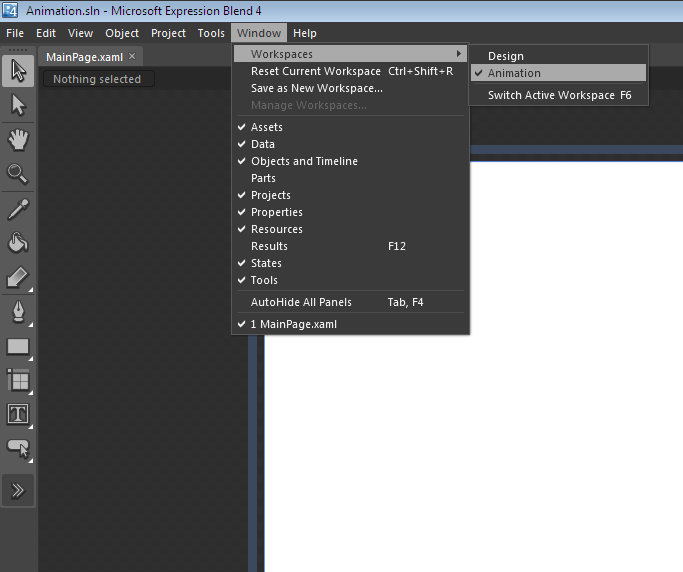
Task: Open the Edit menu
Action: 46,33
